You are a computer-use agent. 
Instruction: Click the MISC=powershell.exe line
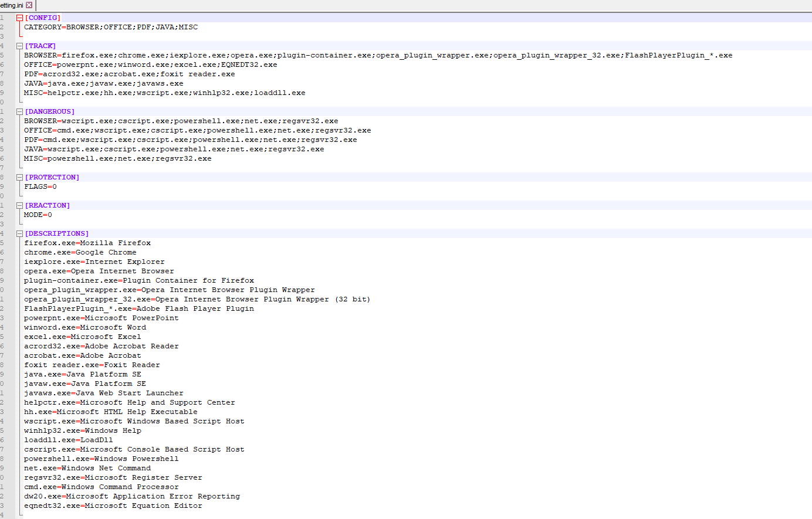coord(118,158)
